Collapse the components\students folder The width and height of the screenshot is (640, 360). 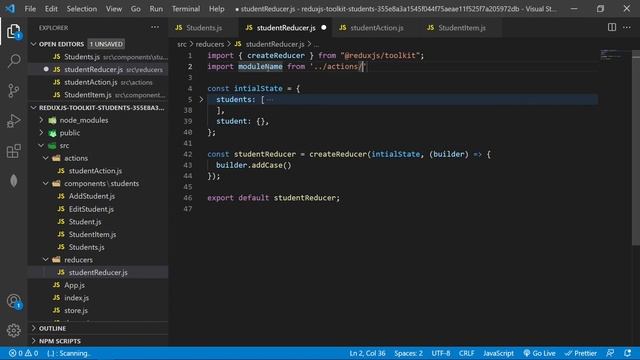click(46, 183)
